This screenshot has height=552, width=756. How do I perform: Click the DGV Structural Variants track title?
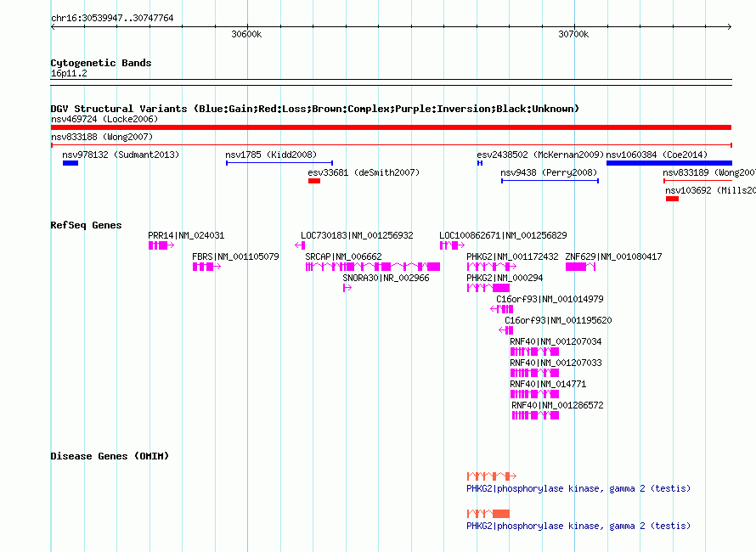click(315, 109)
